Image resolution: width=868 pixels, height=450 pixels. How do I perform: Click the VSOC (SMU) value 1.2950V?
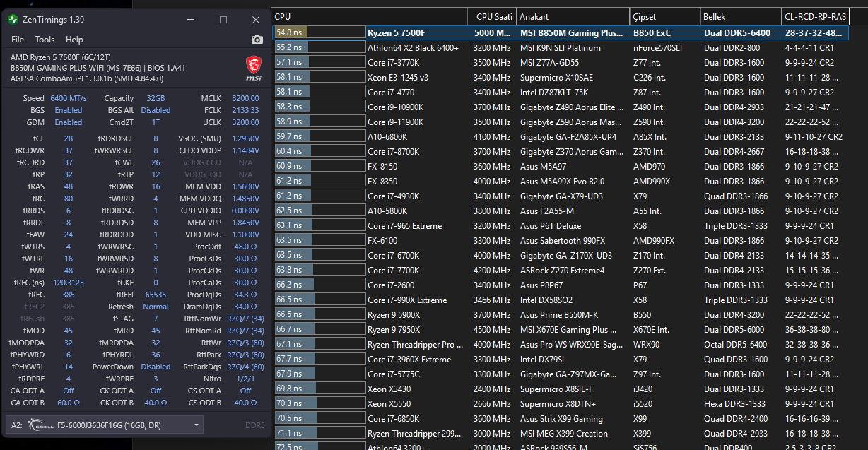[244, 138]
